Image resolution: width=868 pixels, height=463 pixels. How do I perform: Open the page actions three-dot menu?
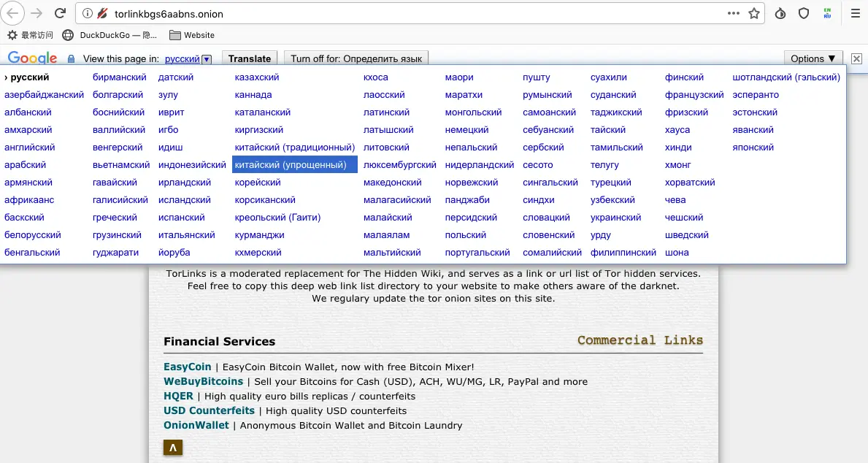[734, 13]
